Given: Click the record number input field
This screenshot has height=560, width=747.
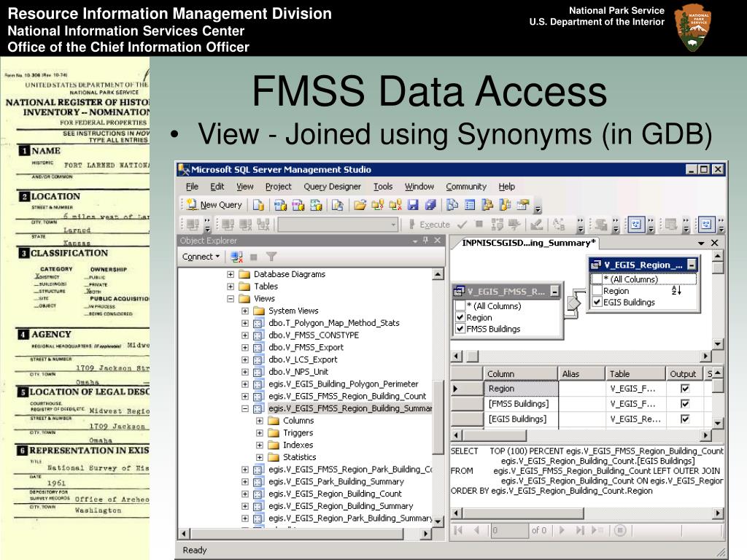Looking at the screenshot, I should [509, 530].
